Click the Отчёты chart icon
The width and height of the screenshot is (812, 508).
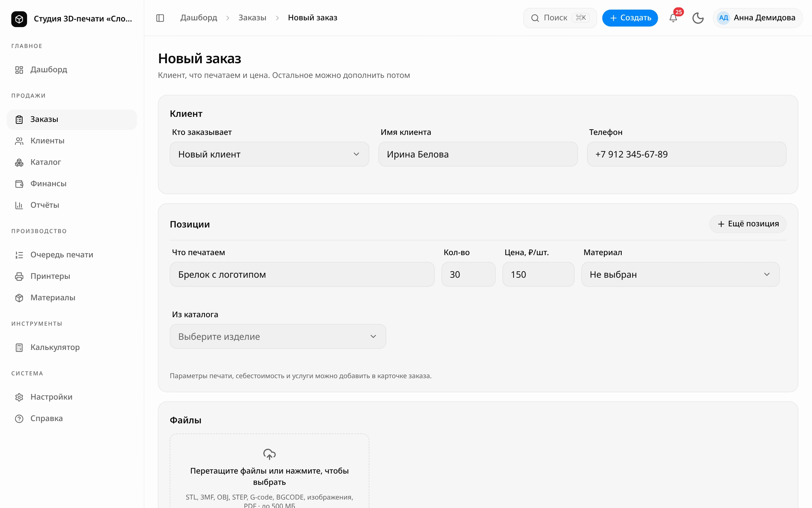point(19,205)
